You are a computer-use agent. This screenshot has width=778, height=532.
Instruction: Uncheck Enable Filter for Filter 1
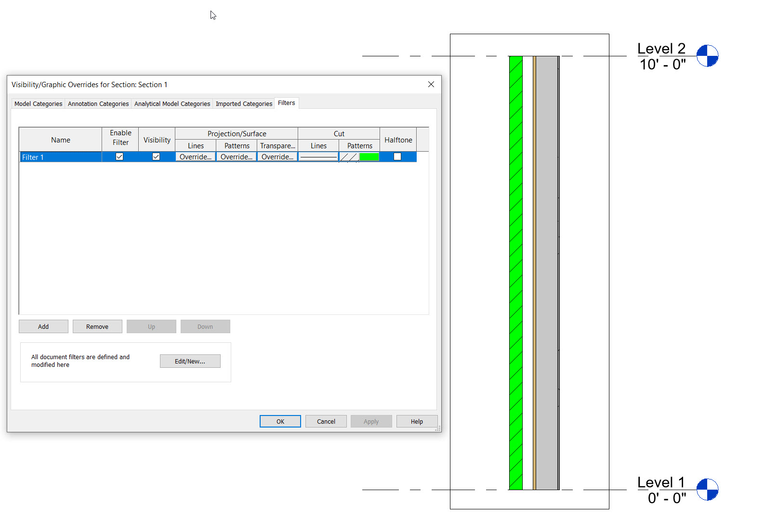click(x=119, y=156)
